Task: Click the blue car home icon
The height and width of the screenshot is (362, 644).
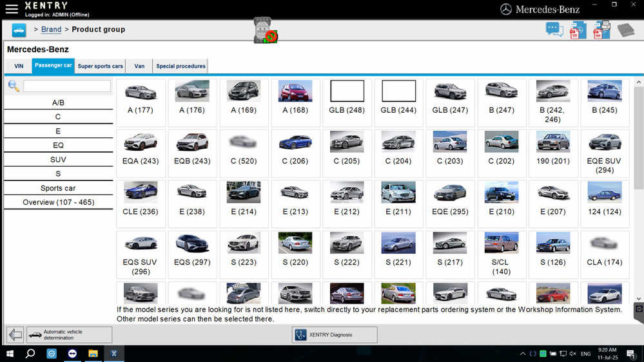Action: [x=19, y=30]
